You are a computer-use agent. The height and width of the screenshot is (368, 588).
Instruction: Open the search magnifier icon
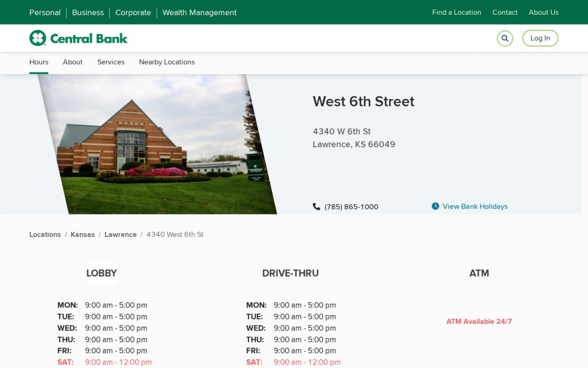click(505, 38)
